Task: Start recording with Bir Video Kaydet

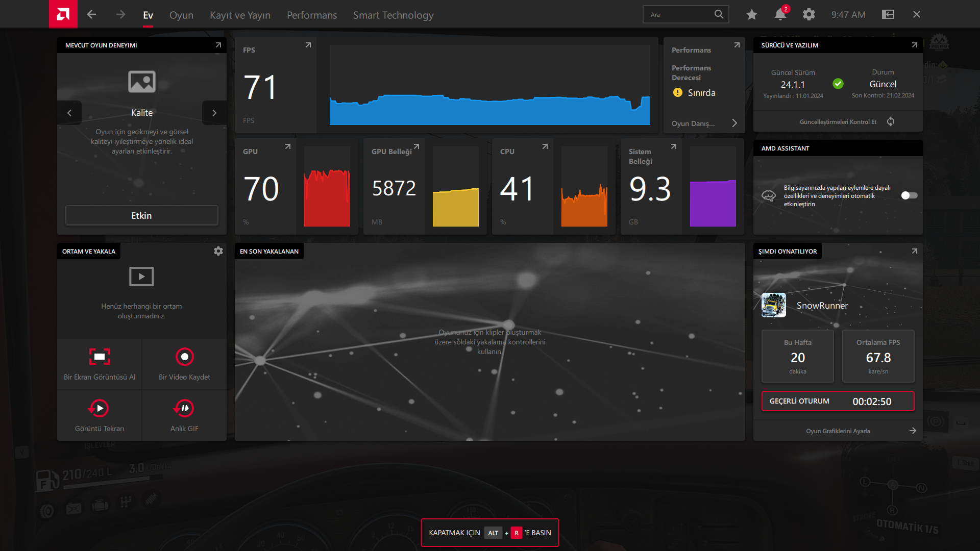Action: pyautogui.click(x=184, y=364)
